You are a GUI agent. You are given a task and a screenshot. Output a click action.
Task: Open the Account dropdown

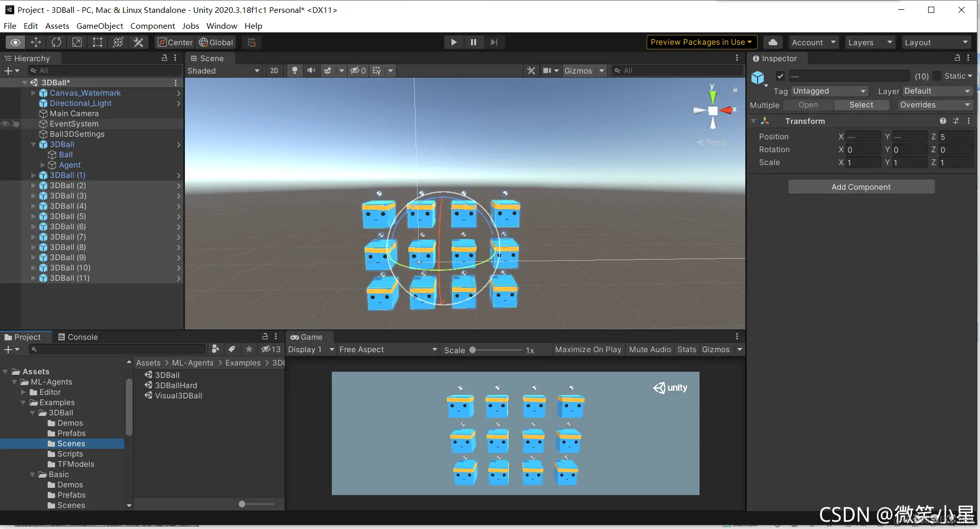pos(814,42)
